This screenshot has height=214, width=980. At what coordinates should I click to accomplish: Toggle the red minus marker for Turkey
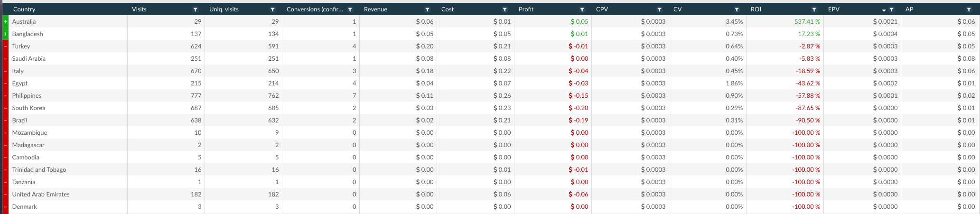click(x=6, y=47)
